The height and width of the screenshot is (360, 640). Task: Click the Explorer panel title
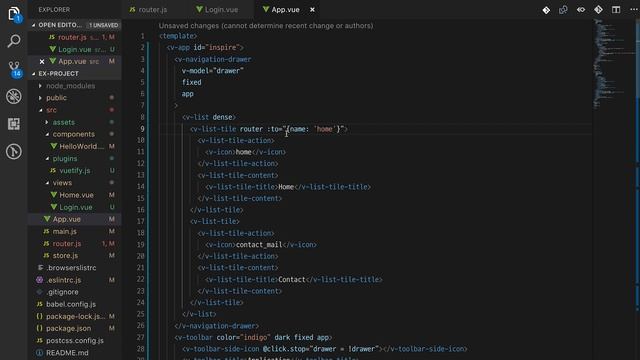point(54,9)
